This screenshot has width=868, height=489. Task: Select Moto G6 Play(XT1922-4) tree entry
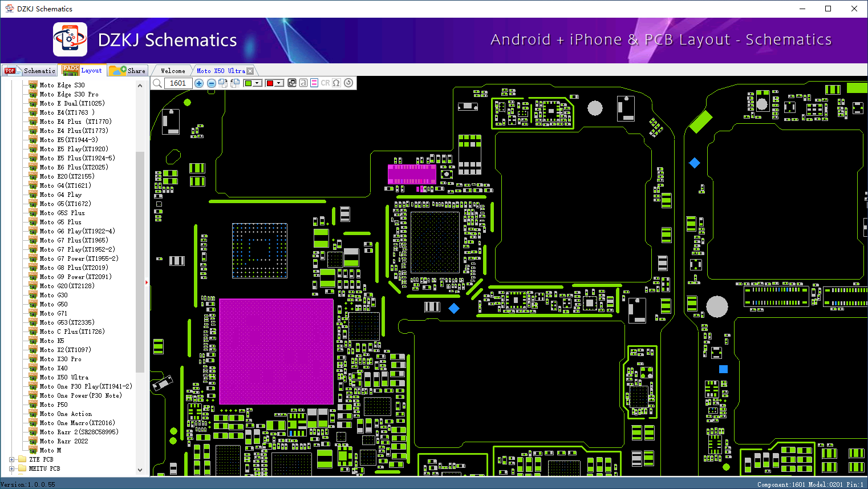(x=78, y=231)
